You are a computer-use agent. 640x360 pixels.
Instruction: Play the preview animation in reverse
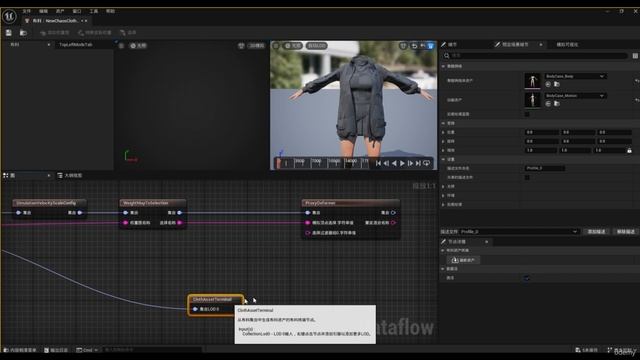pyautogui.click(x=394, y=163)
